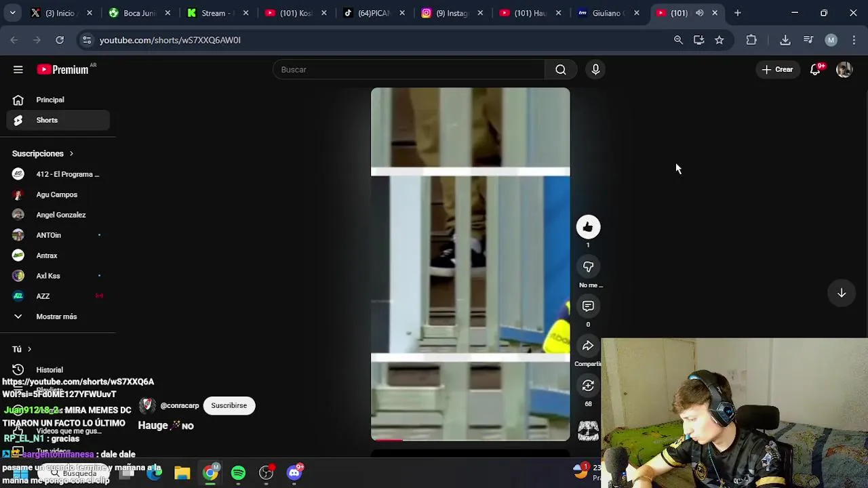Click the search magnifier button
Image resolution: width=868 pixels, height=488 pixels.
[561, 69]
